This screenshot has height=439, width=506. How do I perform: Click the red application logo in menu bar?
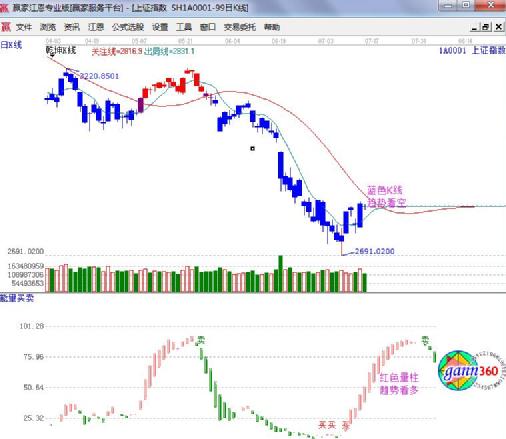(6, 27)
